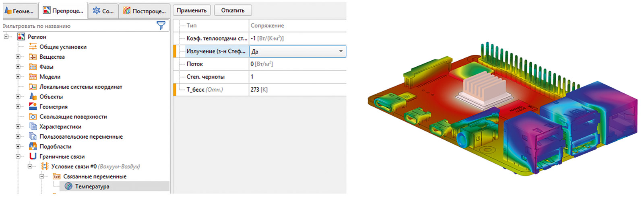Select the Температура variable item
This screenshot has height=199, width=644.
(x=92, y=186)
